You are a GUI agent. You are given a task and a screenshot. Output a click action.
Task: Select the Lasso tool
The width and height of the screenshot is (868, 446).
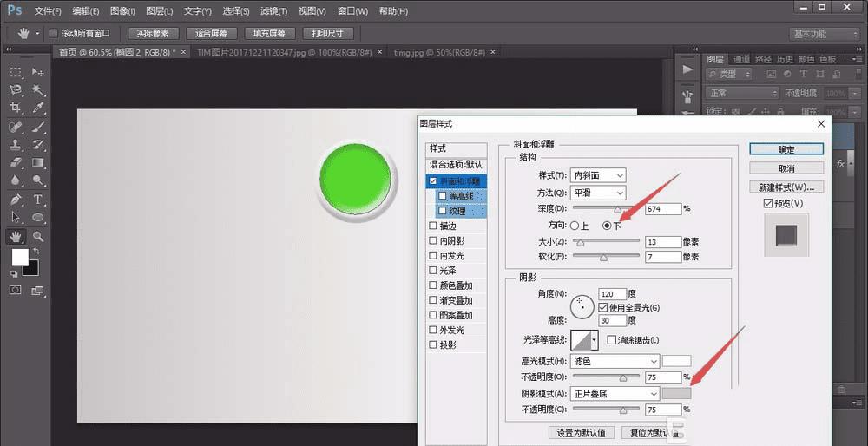(16, 89)
